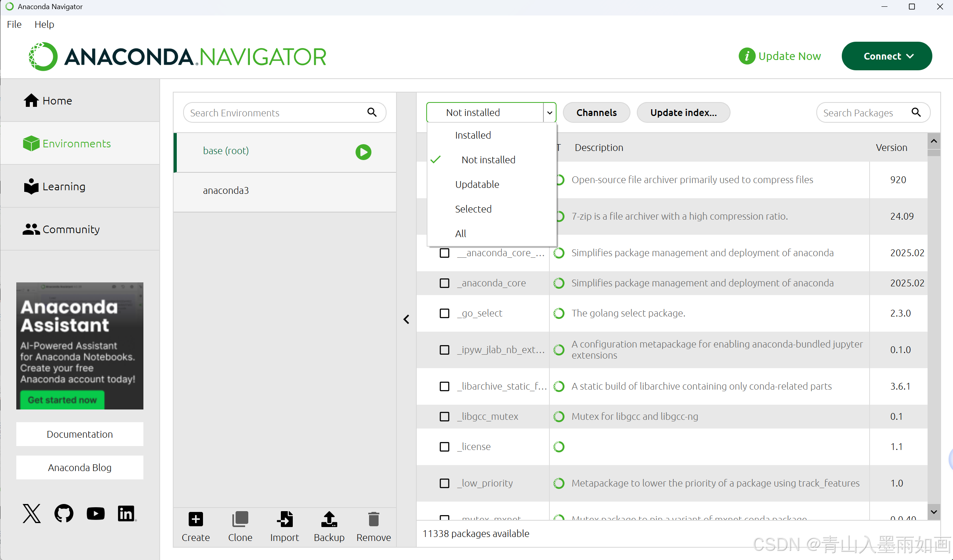Check the _go_select package checkbox
The width and height of the screenshot is (953, 560).
[445, 313]
